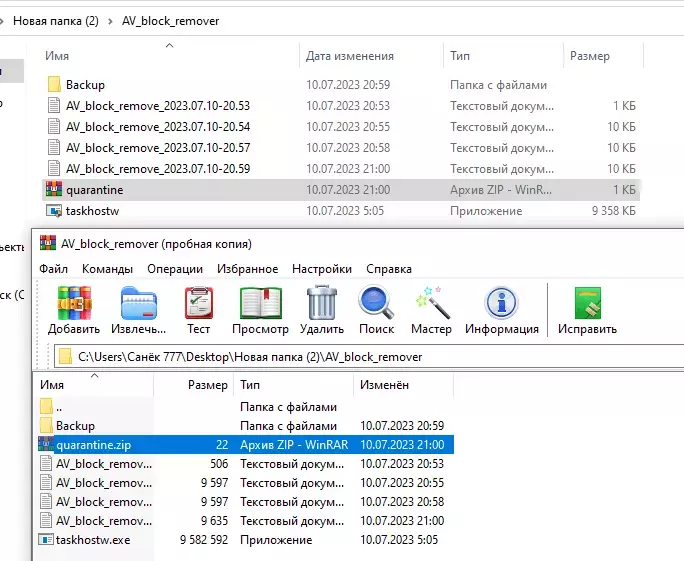The width and height of the screenshot is (684, 561).
Task: Launch the Мастер (Wizard) wand icon
Action: [431, 303]
